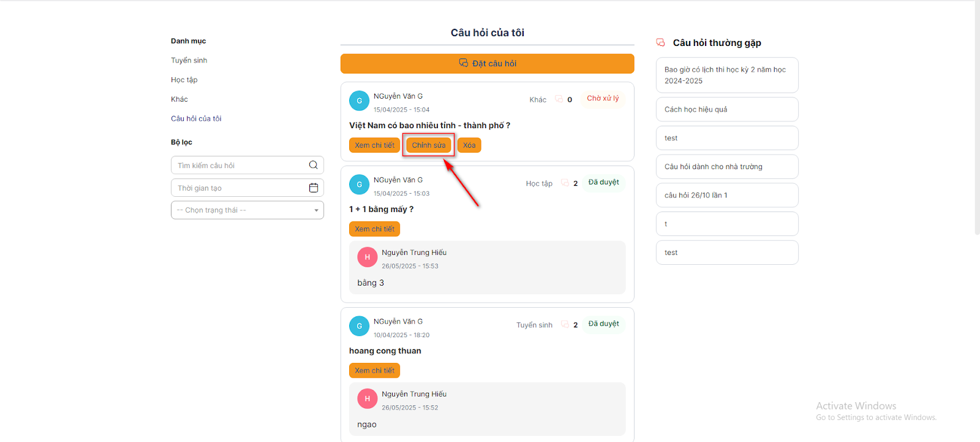Click 'Chỉnh sửa' on the Việt Nam question

pyautogui.click(x=428, y=145)
